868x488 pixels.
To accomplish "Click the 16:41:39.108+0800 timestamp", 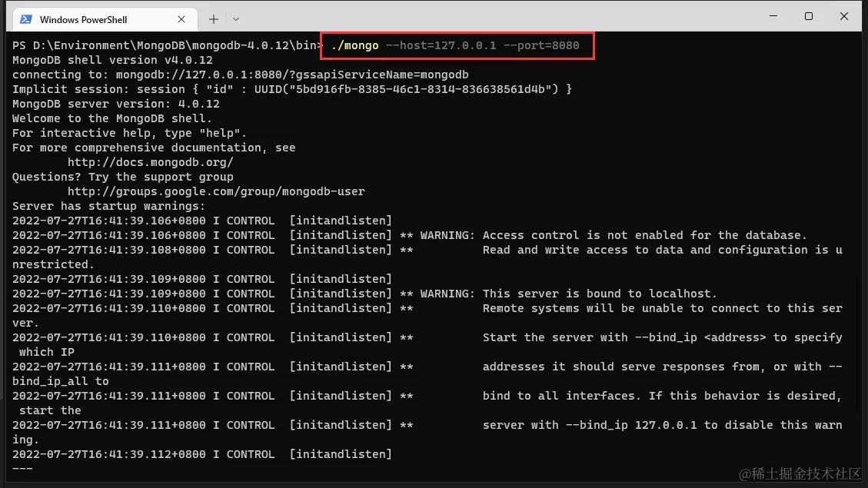I will pyautogui.click(x=109, y=250).
